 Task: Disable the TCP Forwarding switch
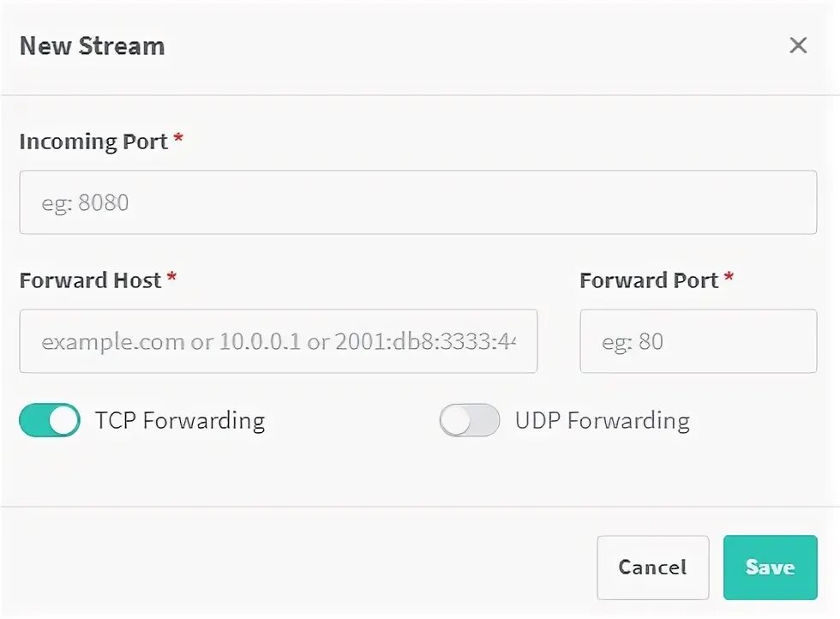tap(50, 421)
